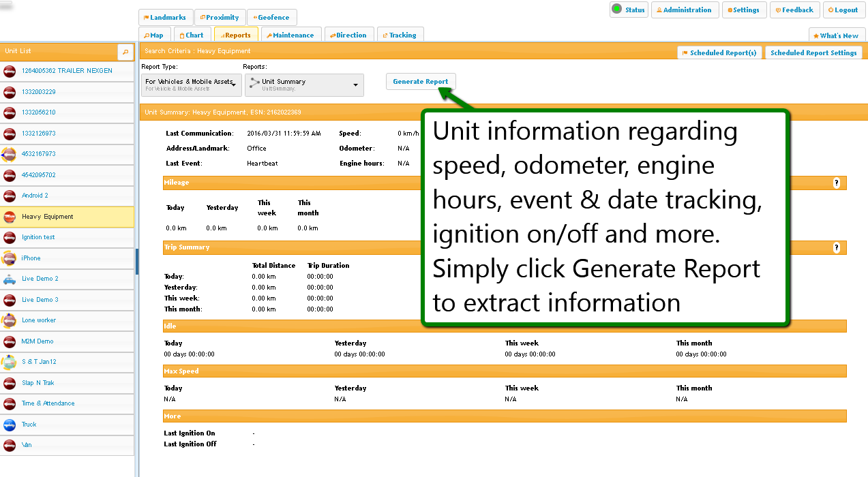Click the Lone worker unit icon
868x477 pixels.
click(x=10, y=320)
